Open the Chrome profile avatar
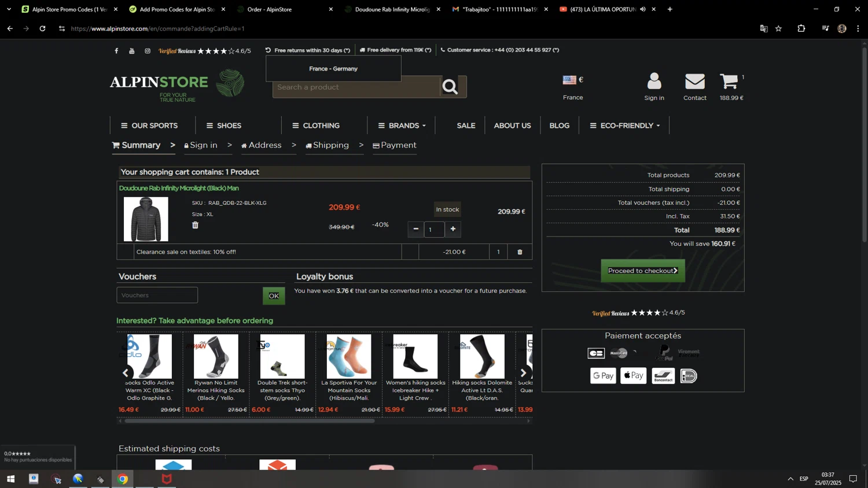The width and height of the screenshot is (868, 488). click(x=842, y=28)
